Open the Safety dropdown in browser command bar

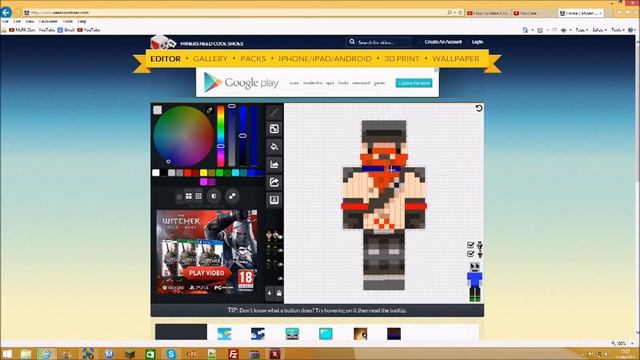tap(599, 30)
